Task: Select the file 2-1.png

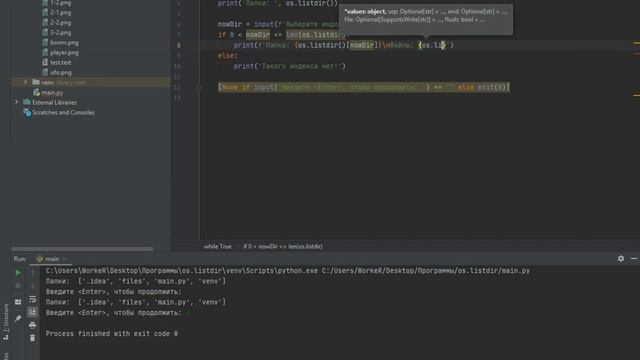Action: pyautogui.click(x=60, y=13)
